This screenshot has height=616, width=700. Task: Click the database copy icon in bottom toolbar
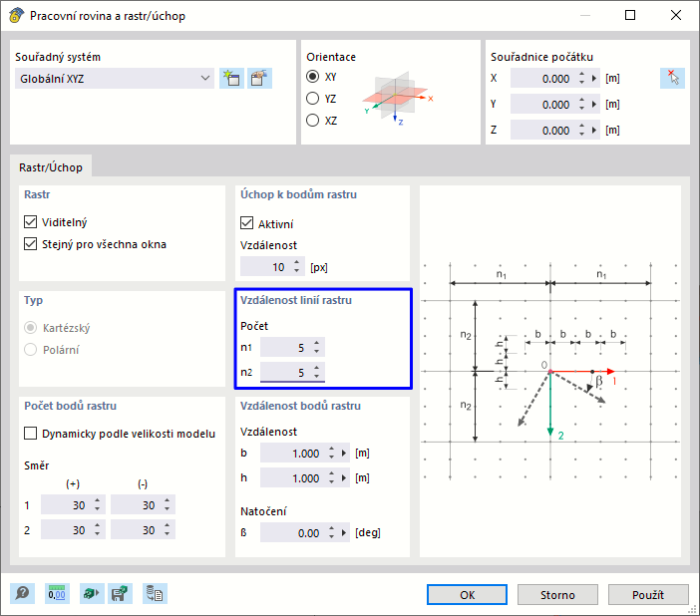coord(155,594)
